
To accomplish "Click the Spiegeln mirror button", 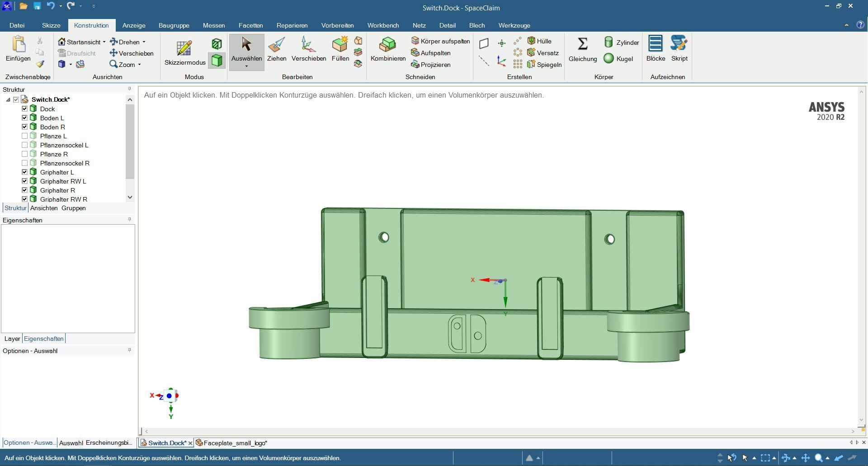I will click(x=544, y=65).
